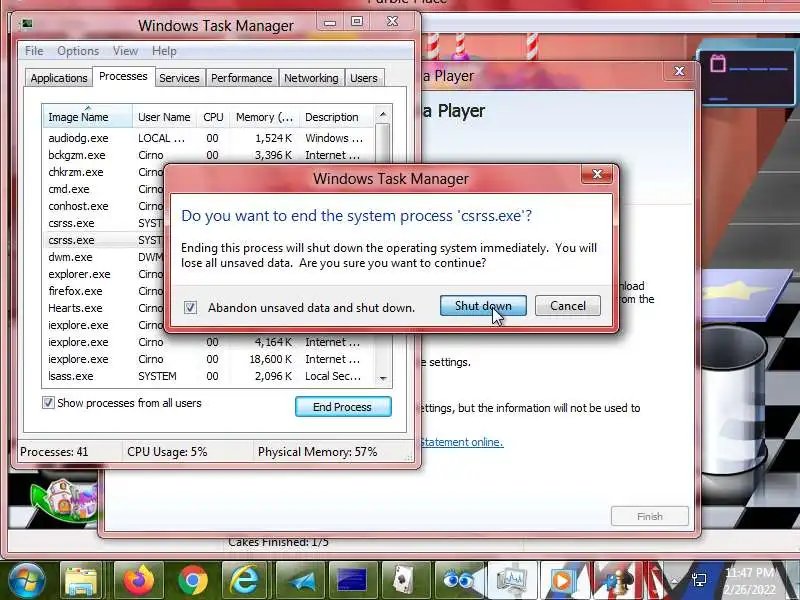Image resolution: width=800 pixels, height=600 pixels.
Task: Click the paper plane taskbar icon
Action: click(x=299, y=580)
